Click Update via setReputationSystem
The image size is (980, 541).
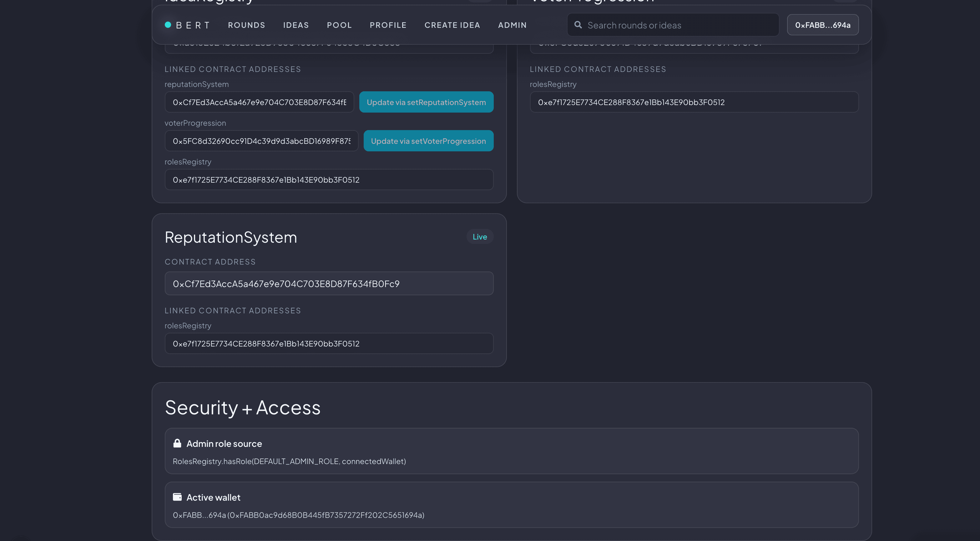click(x=426, y=102)
